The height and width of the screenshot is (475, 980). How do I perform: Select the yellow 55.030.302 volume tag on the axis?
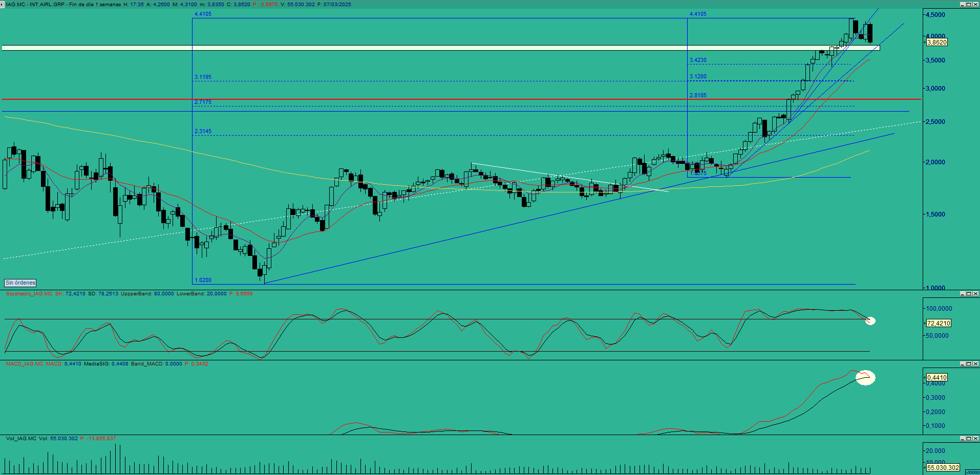(943, 468)
